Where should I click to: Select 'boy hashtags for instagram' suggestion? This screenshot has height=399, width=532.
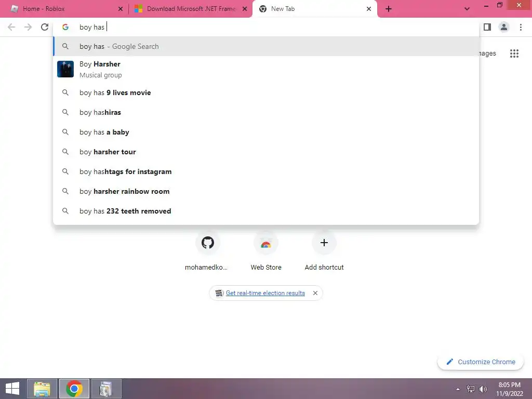[x=266, y=171]
